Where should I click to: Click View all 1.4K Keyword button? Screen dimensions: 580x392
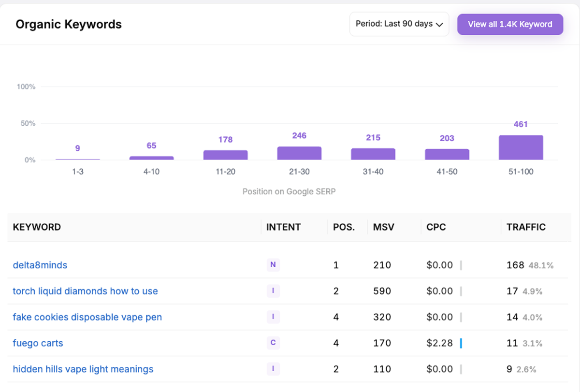click(510, 24)
